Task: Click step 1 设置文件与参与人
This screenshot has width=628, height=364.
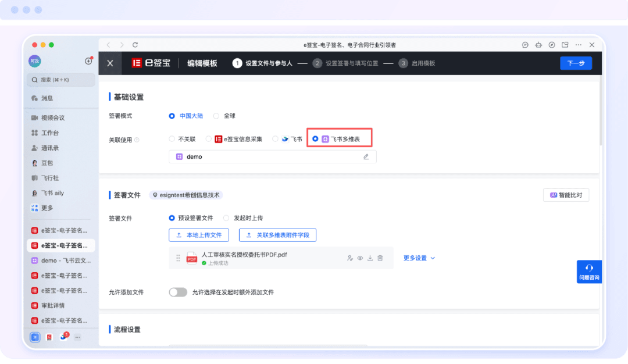Action: coord(262,63)
